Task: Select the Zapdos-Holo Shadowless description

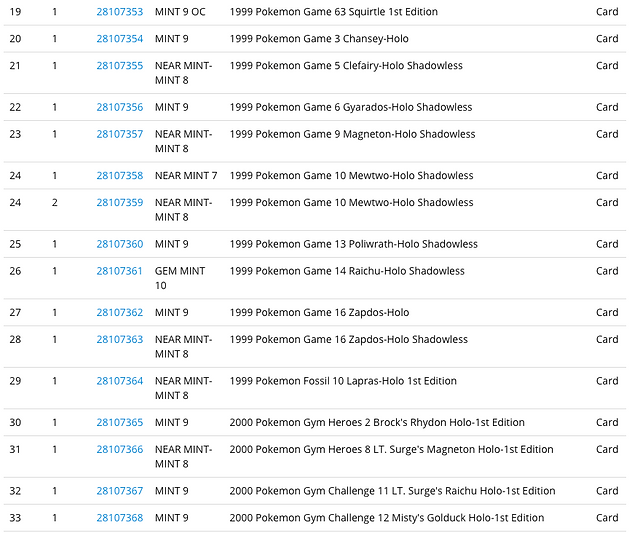Action: [x=349, y=340]
